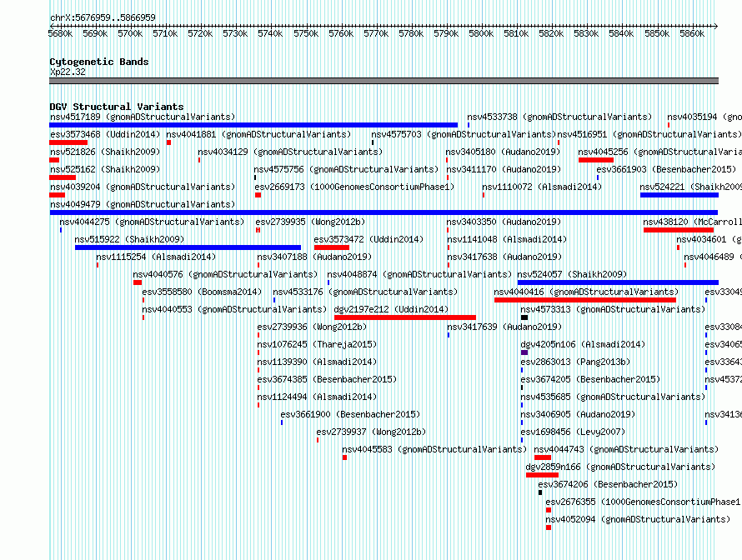Click nsv4040576 gnomAD variant label
742x560 pixels.
tap(225, 274)
